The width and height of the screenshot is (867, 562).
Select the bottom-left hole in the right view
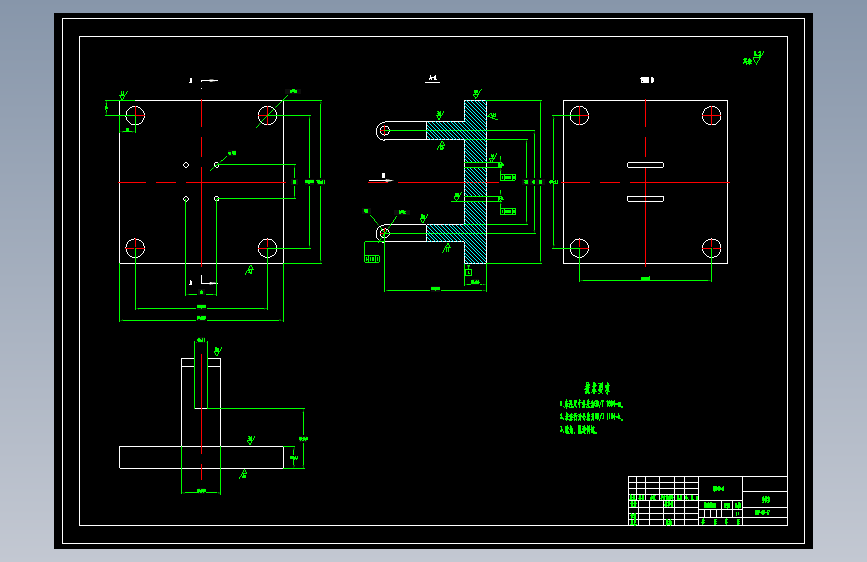coord(579,248)
